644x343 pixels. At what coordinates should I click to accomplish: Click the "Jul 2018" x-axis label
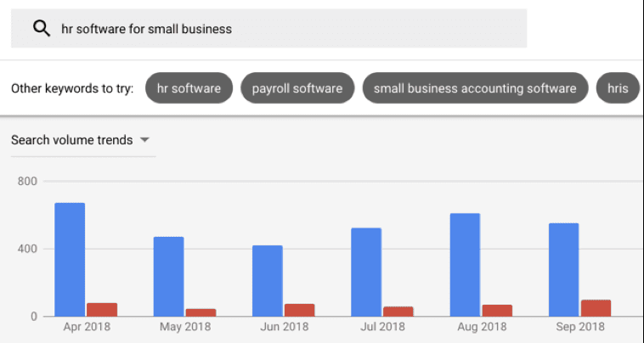382,327
